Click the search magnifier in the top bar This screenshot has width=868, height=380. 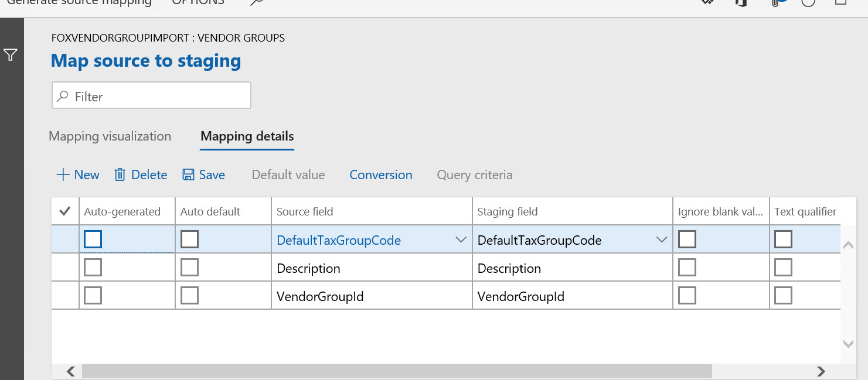pyautogui.click(x=256, y=3)
